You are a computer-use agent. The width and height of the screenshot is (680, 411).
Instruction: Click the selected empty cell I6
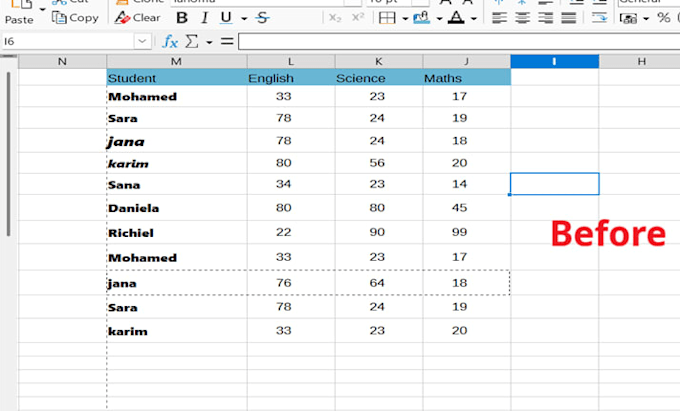(555, 184)
